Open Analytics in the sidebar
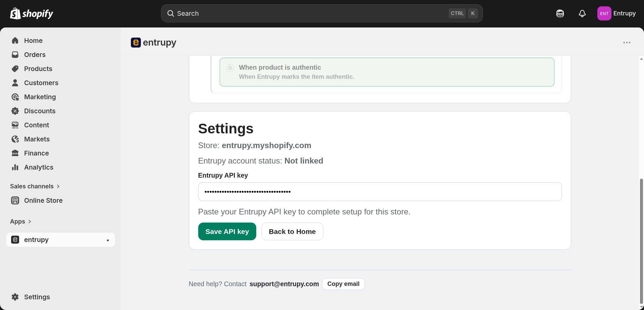This screenshot has height=310, width=644. point(60,167)
